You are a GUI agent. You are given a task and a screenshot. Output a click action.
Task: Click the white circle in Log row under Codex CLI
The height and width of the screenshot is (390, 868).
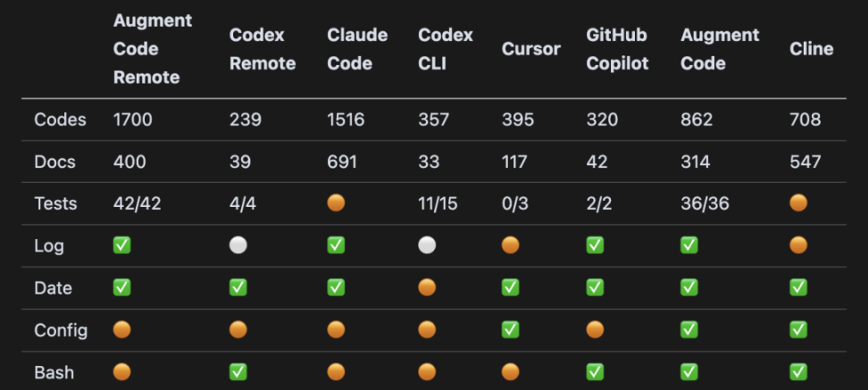pyautogui.click(x=427, y=245)
